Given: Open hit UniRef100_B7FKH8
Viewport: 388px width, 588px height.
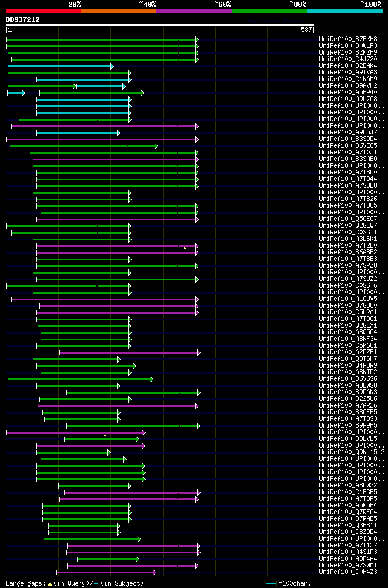Looking at the screenshot, I should click(x=348, y=39).
